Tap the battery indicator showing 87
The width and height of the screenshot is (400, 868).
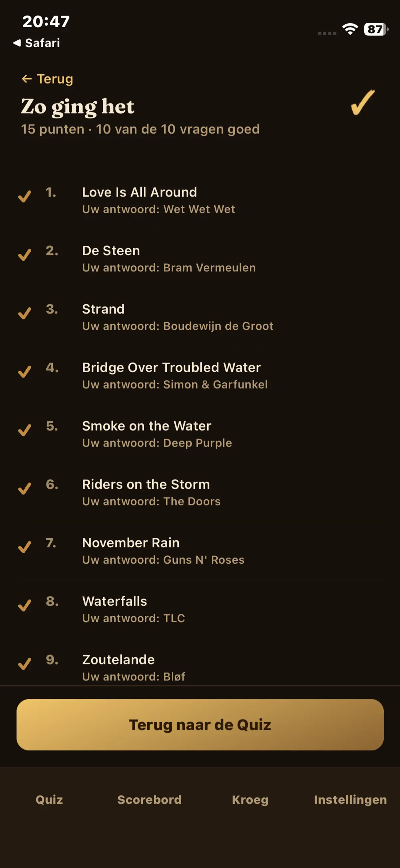coord(376,29)
